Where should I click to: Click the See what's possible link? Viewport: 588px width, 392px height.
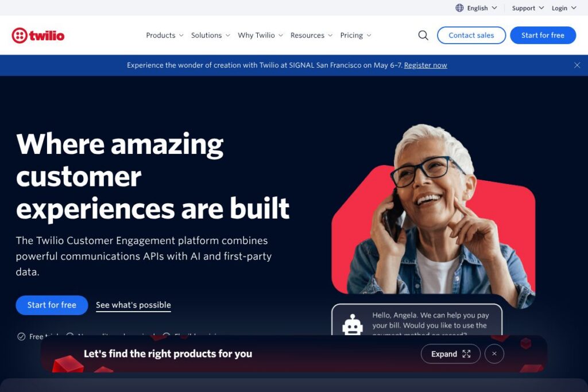(133, 305)
